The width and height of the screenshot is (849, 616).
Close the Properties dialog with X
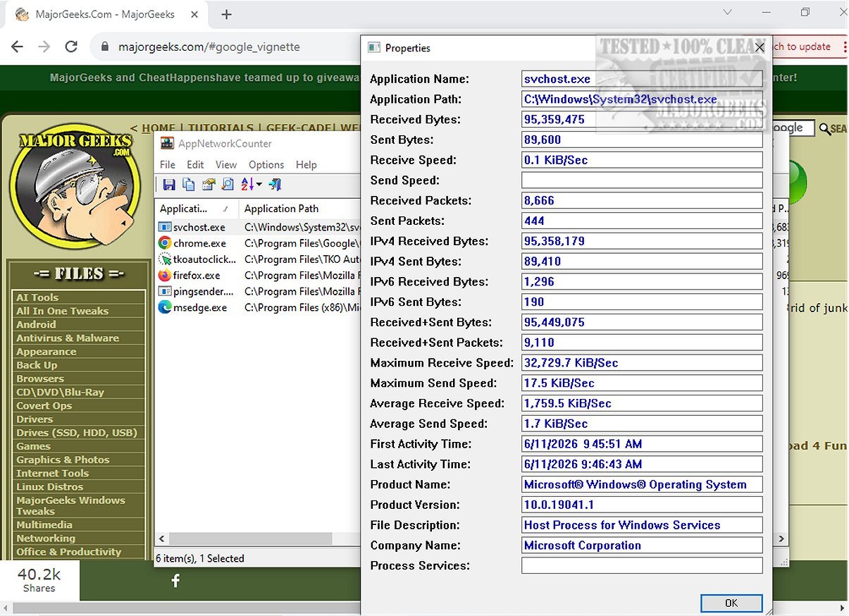759,48
